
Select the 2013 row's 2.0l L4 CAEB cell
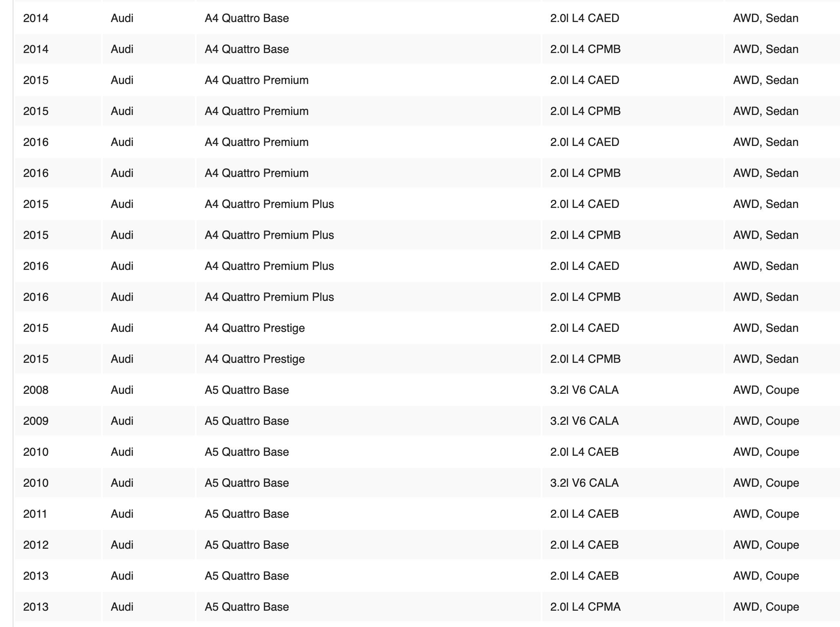[x=584, y=576]
